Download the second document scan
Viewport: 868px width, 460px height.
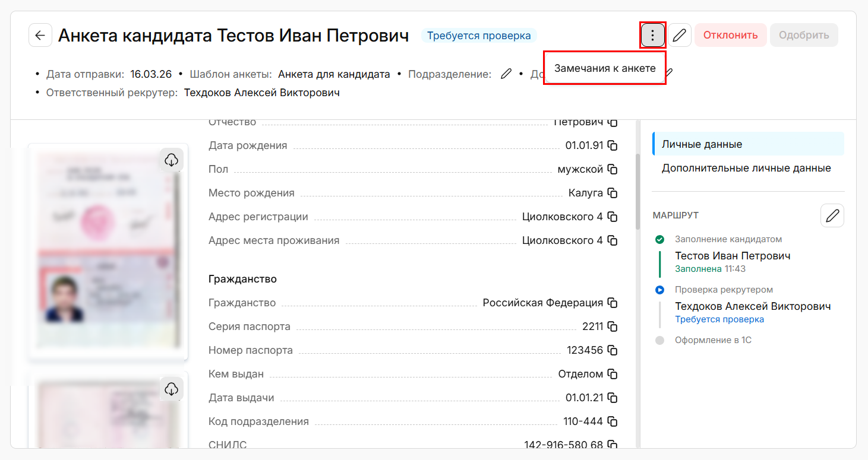point(171,389)
